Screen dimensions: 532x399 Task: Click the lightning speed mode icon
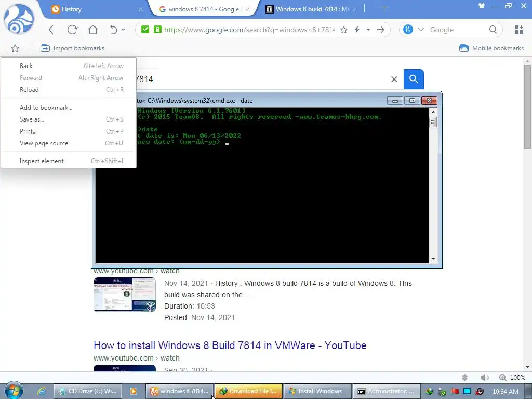356,30
